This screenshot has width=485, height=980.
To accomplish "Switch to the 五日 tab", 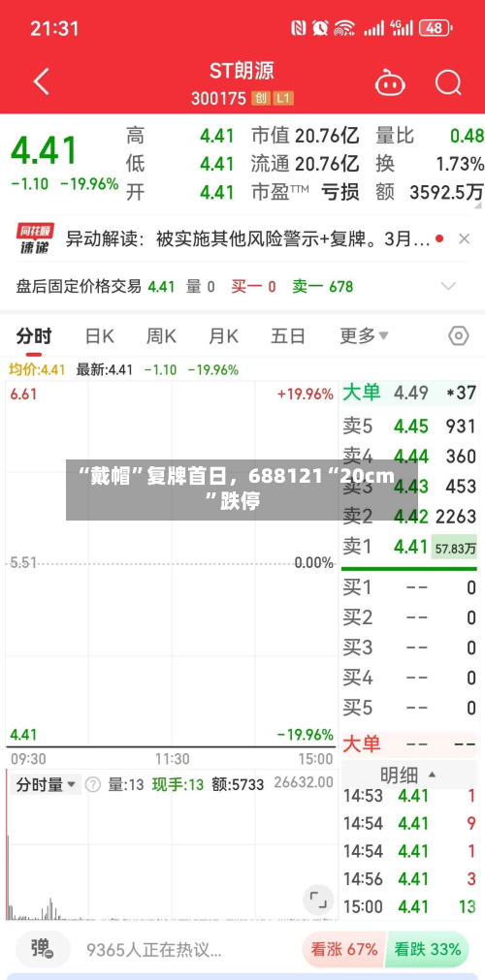I will 288,336.
